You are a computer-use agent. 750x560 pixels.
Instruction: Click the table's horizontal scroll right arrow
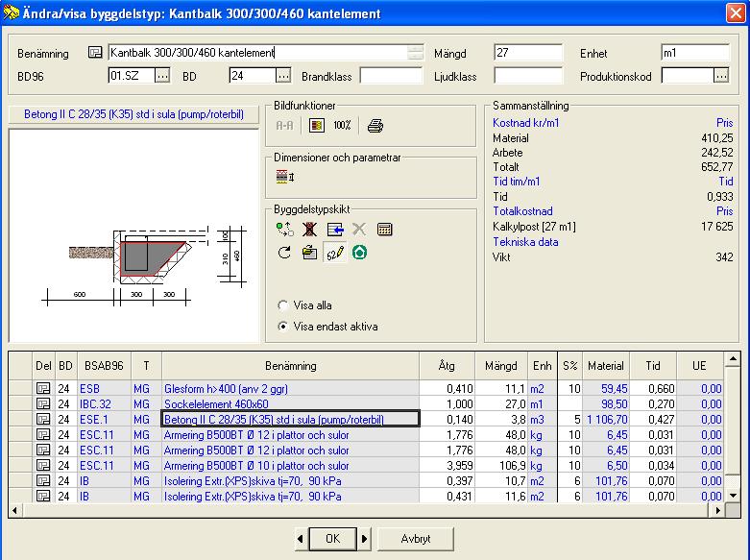717,510
